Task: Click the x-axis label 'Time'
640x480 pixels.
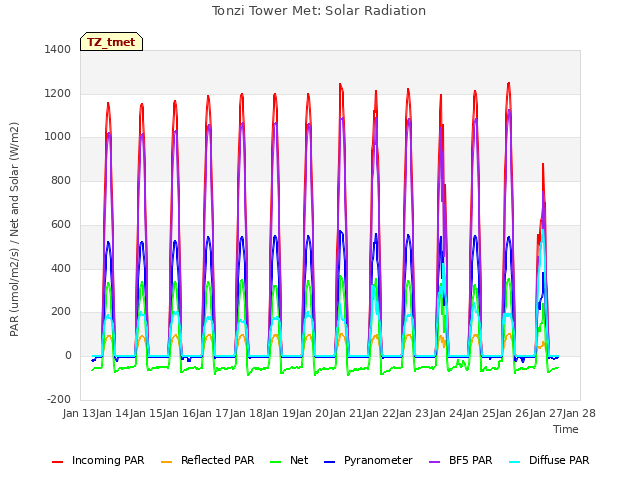Action: coord(566,429)
